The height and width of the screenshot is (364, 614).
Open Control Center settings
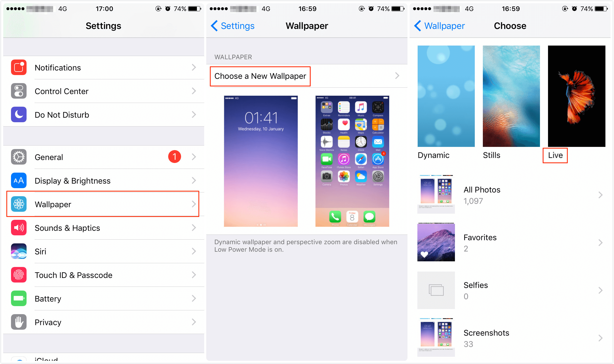[102, 91]
